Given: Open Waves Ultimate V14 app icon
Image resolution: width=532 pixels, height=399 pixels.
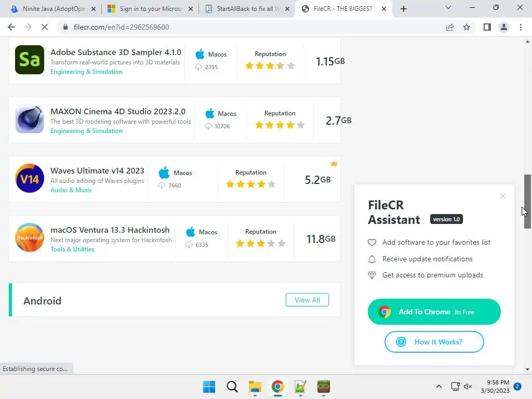Looking at the screenshot, I should pyautogui.click(x=30, y=178).
